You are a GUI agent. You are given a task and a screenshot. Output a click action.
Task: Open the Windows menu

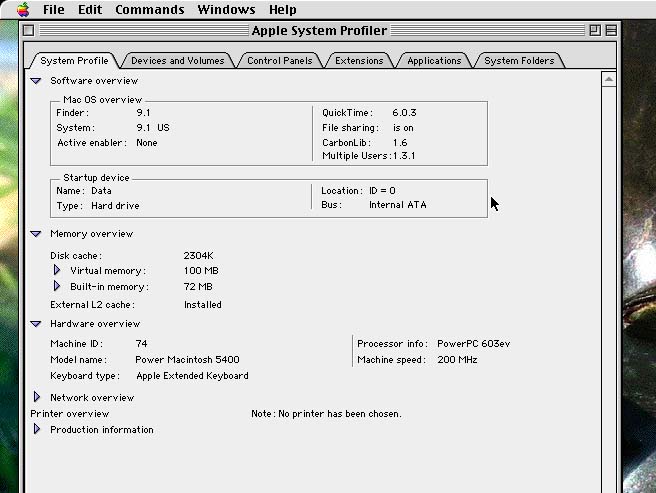[226, 9]
